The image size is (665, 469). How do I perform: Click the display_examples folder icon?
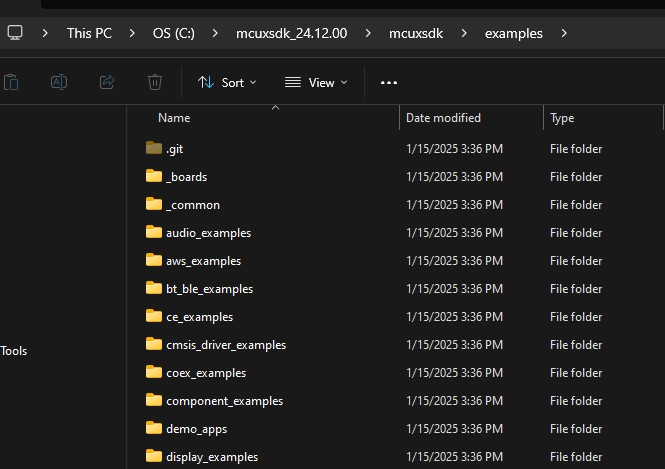click(x=154, y=456)
